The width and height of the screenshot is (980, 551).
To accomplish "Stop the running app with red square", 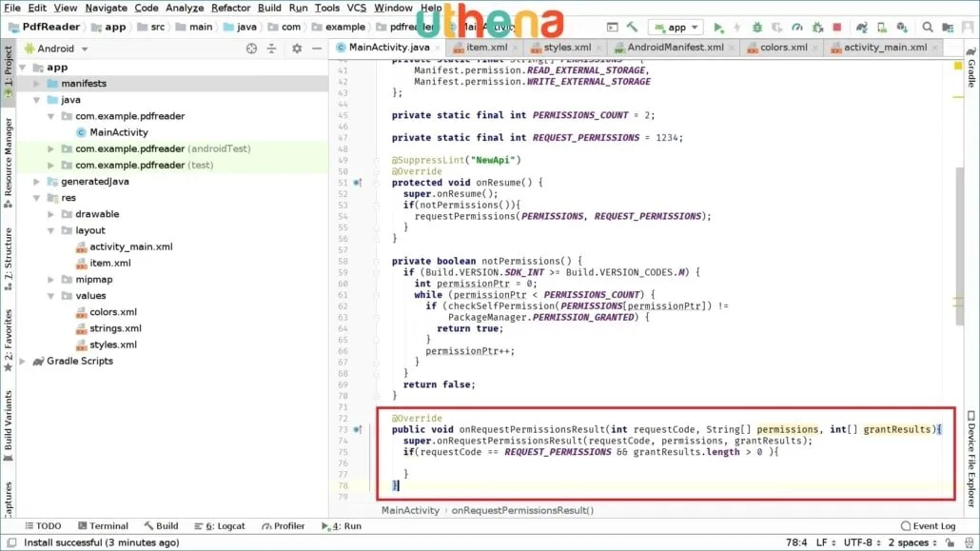I will (x=837, y=28).
